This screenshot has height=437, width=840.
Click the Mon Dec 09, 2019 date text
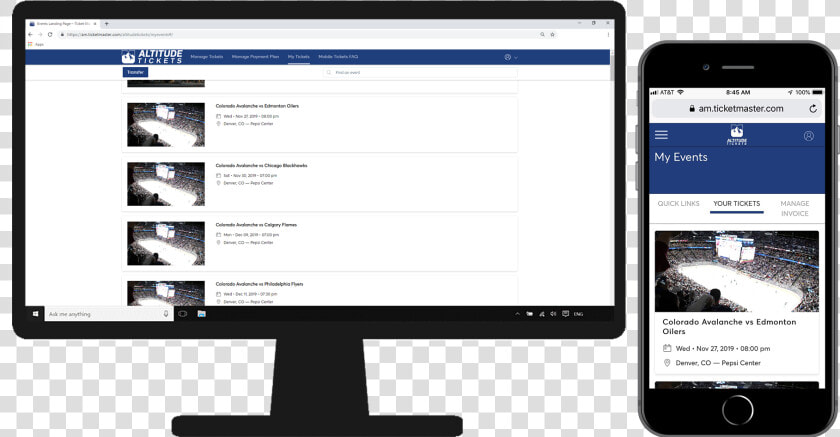251,235
